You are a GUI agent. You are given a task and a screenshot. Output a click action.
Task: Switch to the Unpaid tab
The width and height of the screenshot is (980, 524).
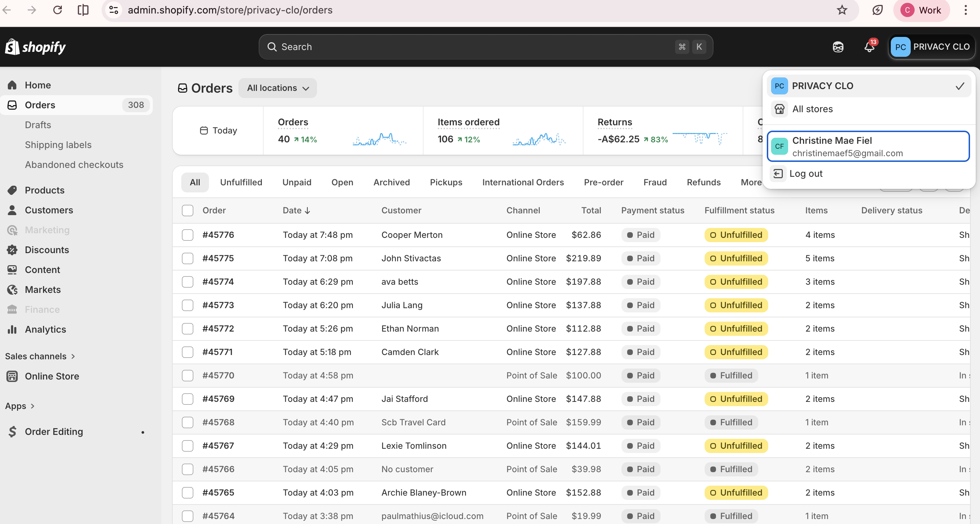pos(297,182)
